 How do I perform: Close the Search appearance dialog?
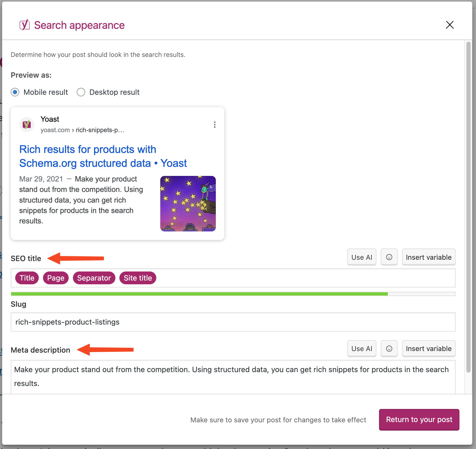[x=450, y=25]
